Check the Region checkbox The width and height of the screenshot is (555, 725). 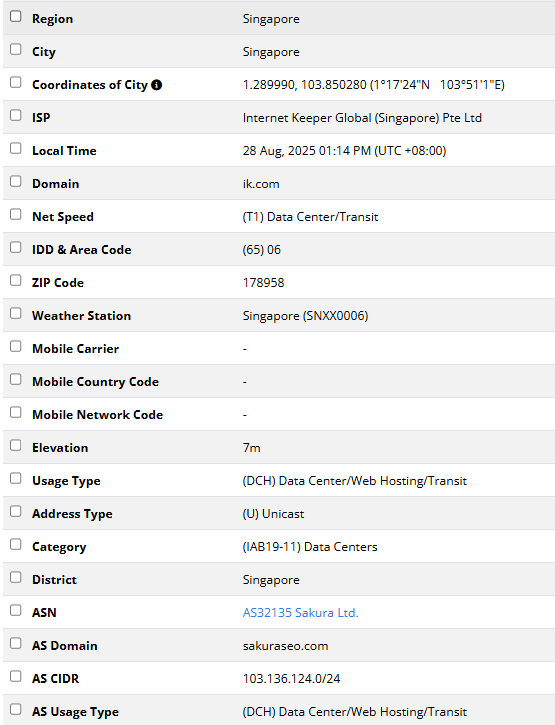[x=16, y=16]
